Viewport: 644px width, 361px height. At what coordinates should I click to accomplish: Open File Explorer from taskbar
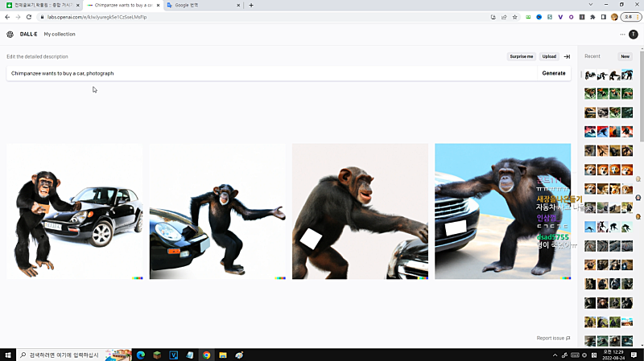tap(223, 355)
